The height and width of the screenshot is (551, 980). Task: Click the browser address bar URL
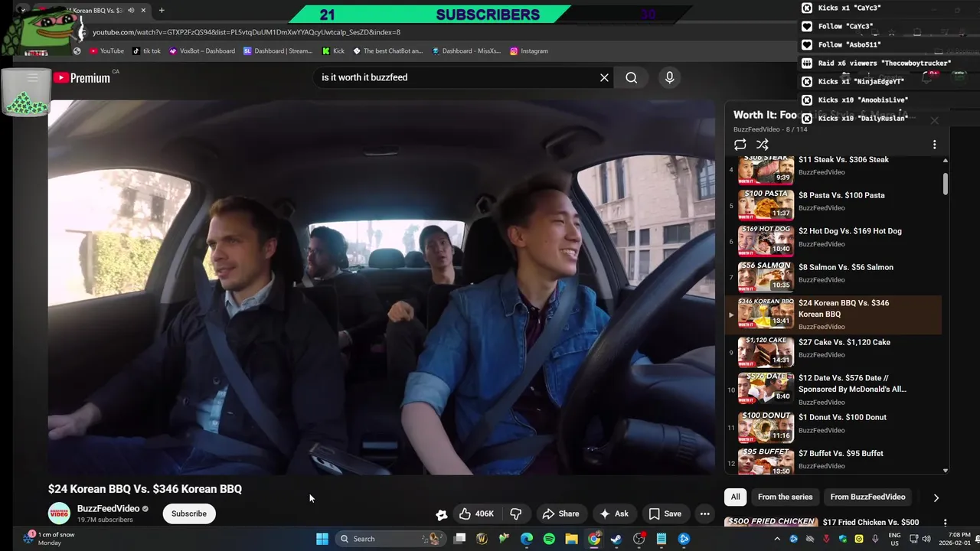click(247, 32)
